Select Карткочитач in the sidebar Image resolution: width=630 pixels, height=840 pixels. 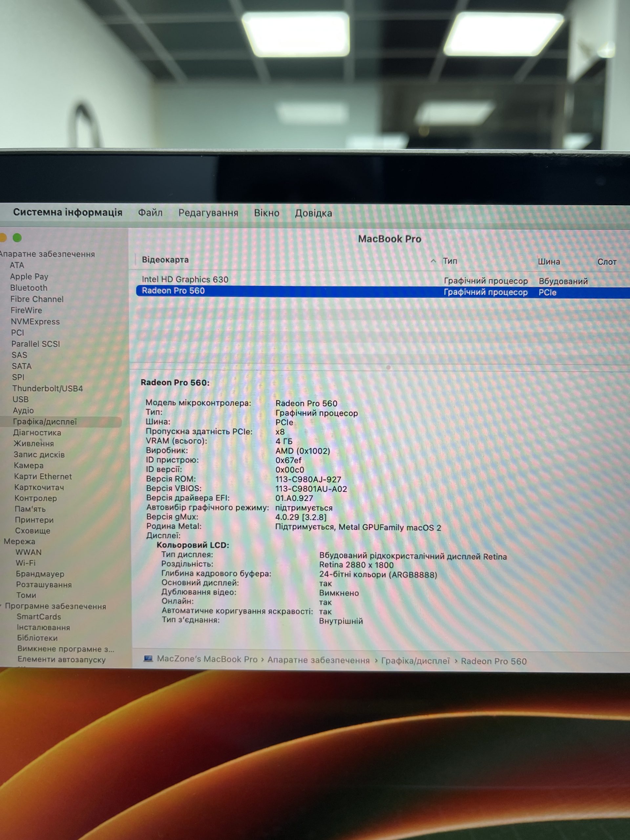(39, 487)
